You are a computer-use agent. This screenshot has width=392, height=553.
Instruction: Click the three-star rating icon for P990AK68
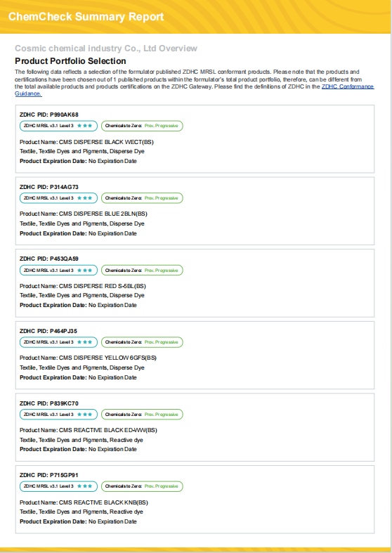coord(84,126)
